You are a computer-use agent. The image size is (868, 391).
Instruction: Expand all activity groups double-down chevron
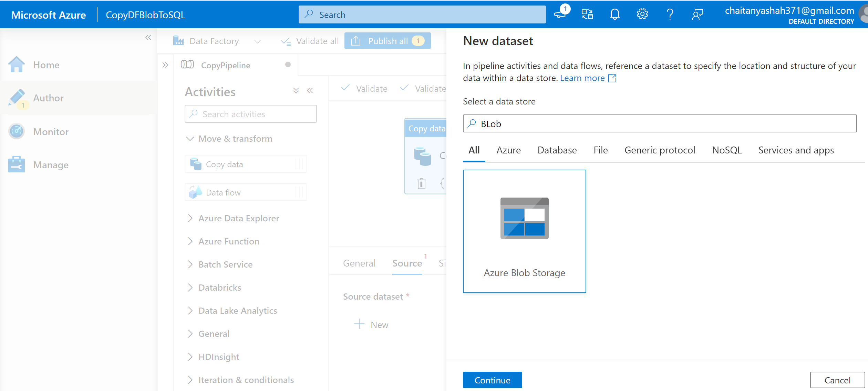pos(296,91)
